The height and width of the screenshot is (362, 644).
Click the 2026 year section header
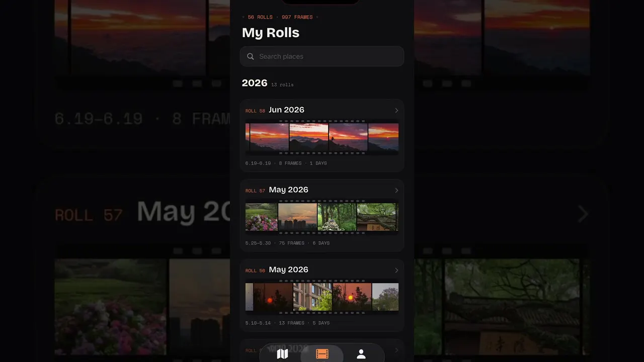point(255,83)
